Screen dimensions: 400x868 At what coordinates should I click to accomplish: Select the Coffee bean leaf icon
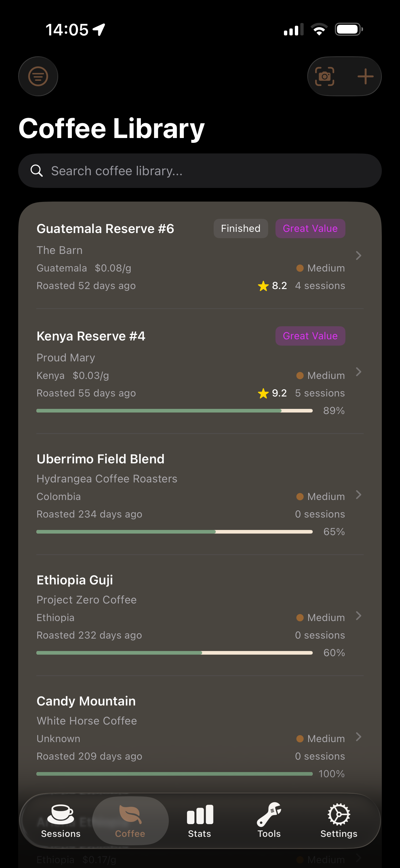130,813
